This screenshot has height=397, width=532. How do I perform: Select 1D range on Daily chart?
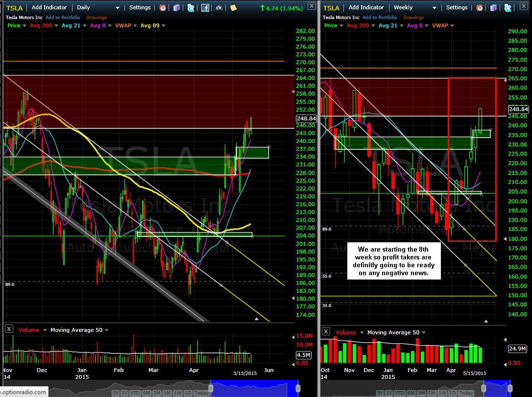click(188, 393)
